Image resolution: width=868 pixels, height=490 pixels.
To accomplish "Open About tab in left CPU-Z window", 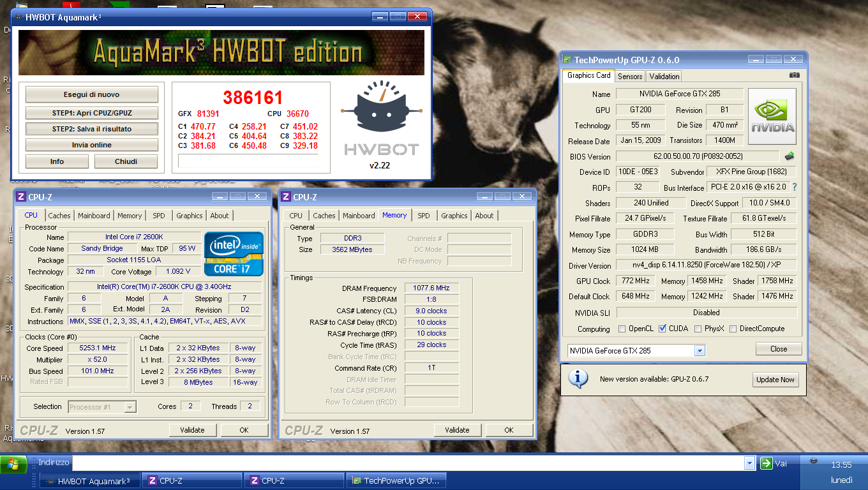I will point(220,216).
